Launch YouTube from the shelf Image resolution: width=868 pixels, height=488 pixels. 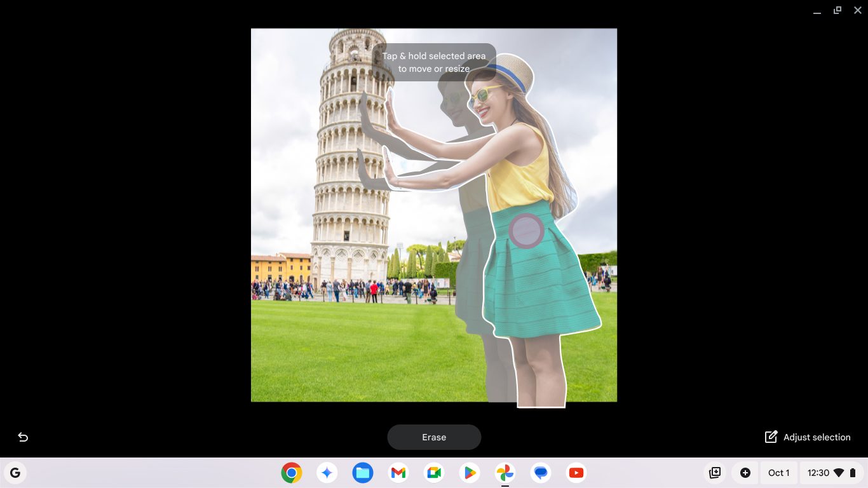pos(576,473)
